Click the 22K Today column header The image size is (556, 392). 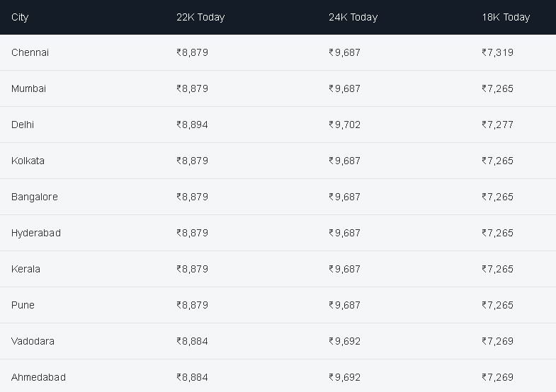200,18
